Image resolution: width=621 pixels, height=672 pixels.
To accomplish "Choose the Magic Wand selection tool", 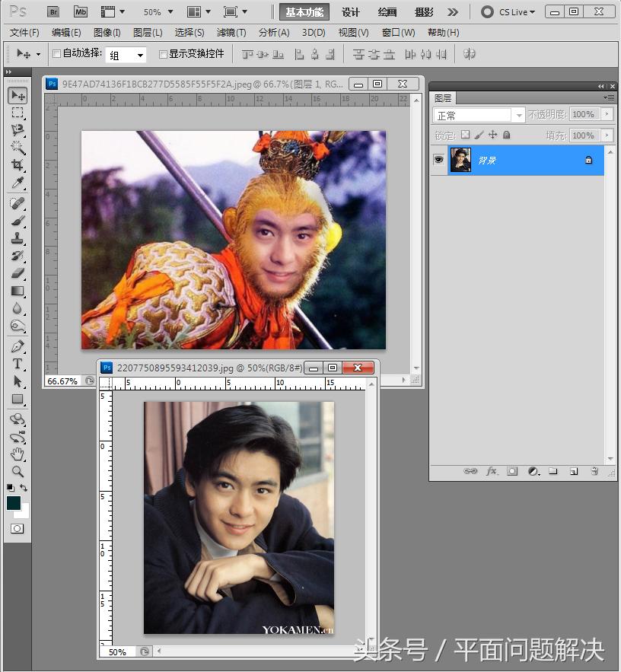I will [18, 148].
